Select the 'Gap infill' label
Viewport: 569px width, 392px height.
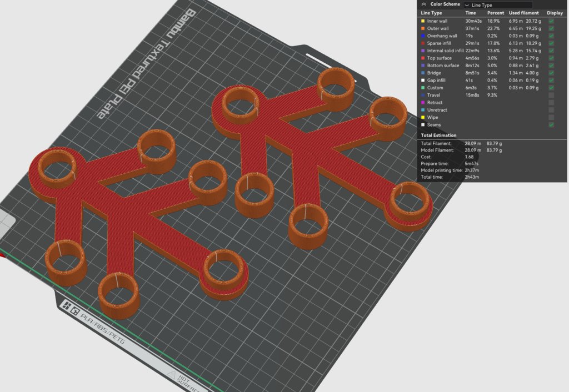coord(436,81)
